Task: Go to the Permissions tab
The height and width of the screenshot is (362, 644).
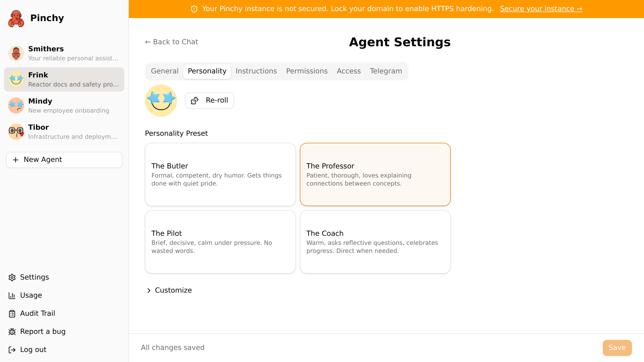Action: pyautogui.click(x=307, y=71)
